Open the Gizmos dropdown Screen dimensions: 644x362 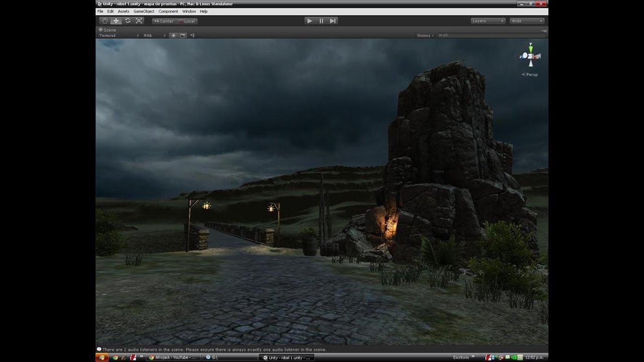point(426,36)
